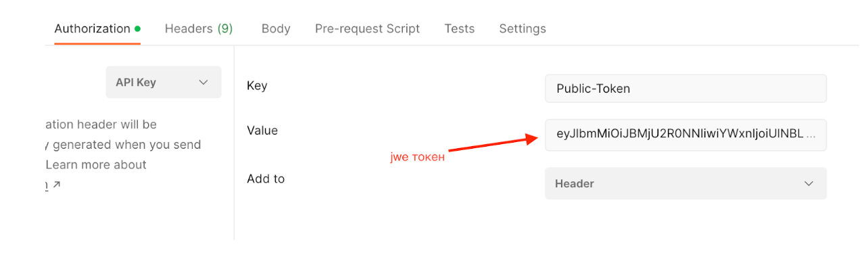Click the jwe токен red annotation text
The image size is (868, 257).
(418, 158)
